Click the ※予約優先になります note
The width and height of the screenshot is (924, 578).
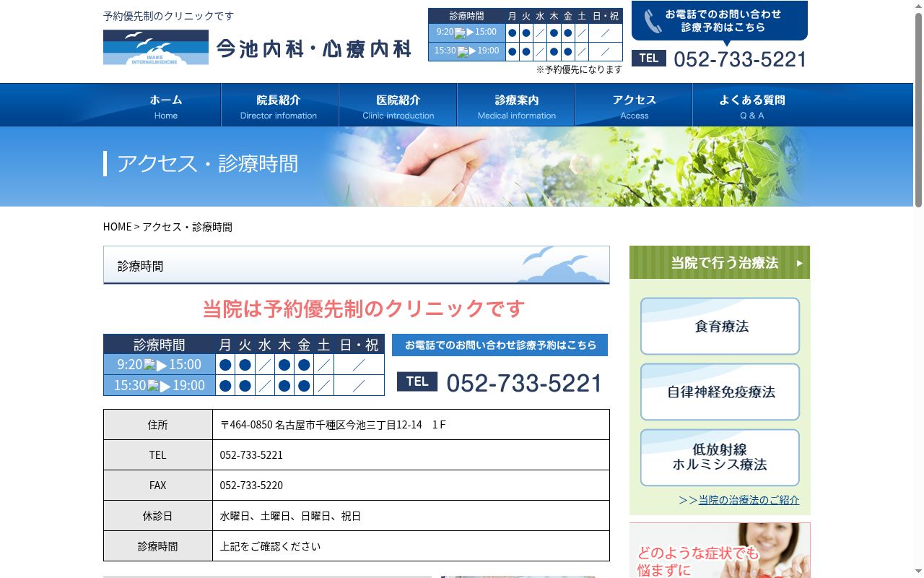tap(579, 69)
